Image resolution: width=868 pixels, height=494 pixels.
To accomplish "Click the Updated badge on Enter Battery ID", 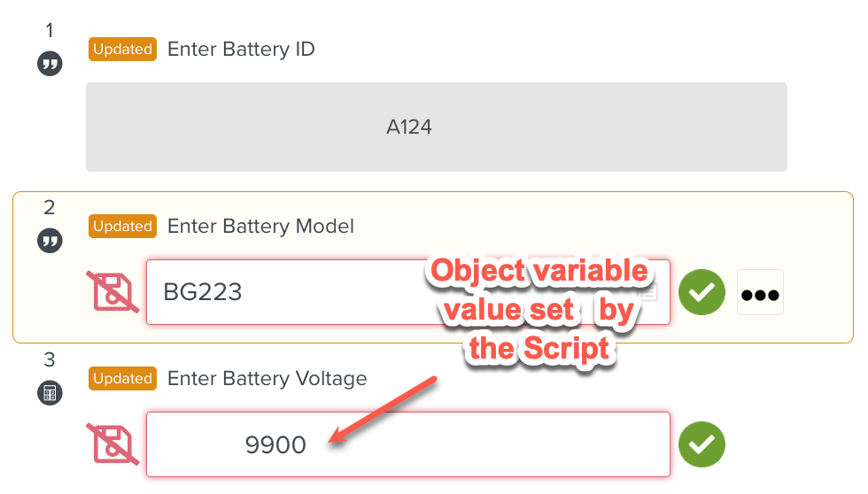I will coord(122,50).
